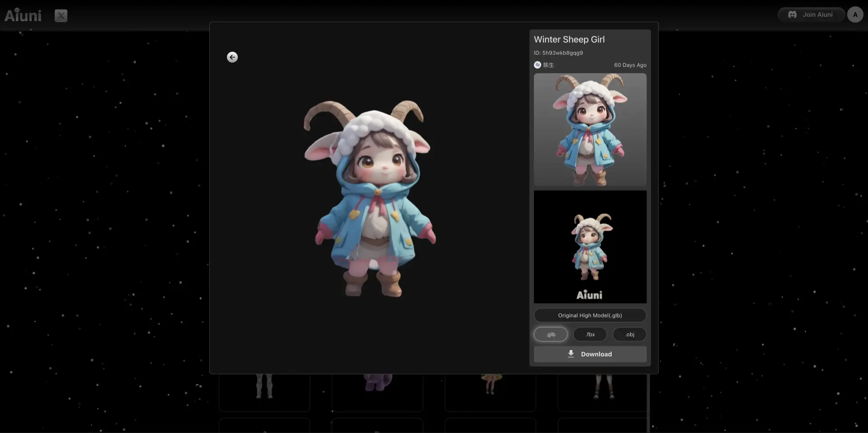The image size is (868, 433).
Task: Click the 'Winter Sheep Girl' title
Action: [x=569, y=39]
